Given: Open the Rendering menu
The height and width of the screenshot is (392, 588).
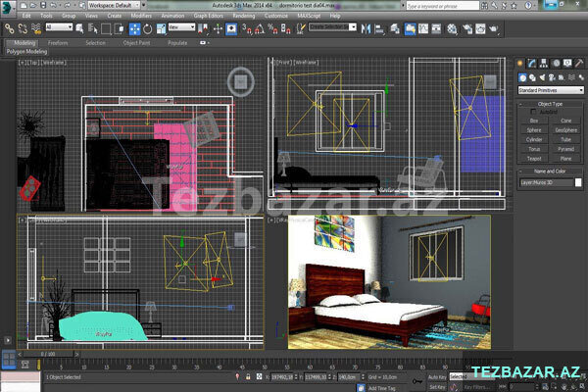Looking at the screenshot, I should pos(244,16).
